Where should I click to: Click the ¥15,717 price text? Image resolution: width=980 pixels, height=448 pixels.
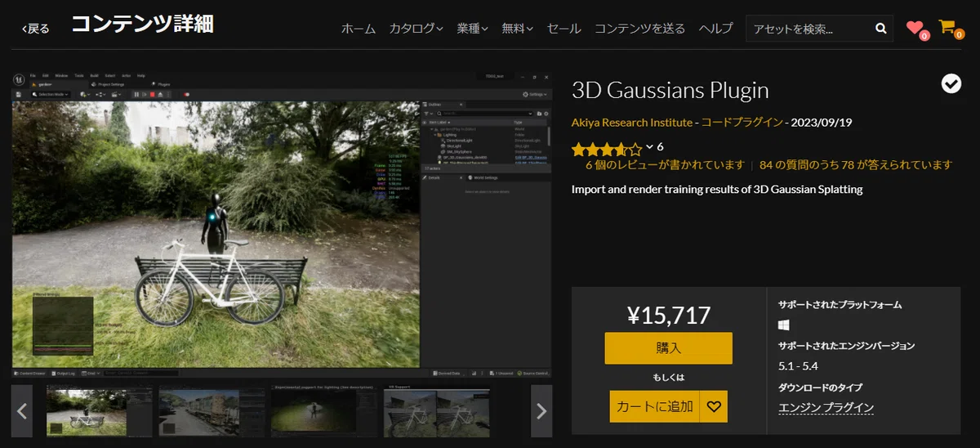[668, 315]
